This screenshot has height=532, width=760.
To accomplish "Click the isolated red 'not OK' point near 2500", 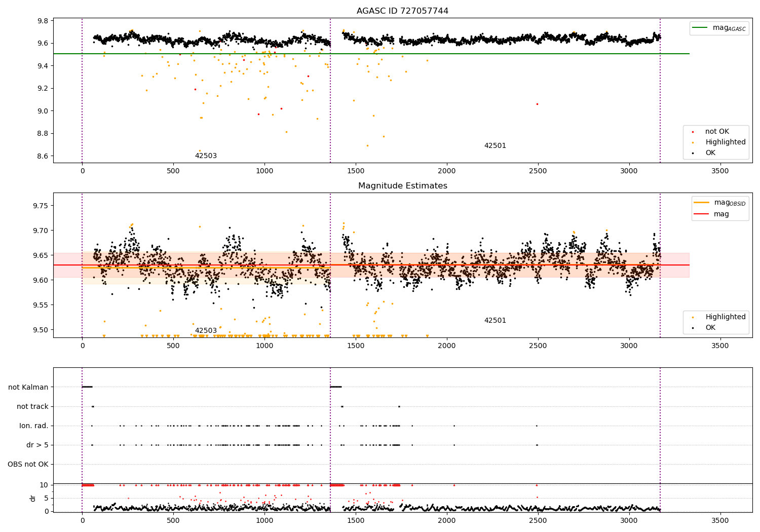I will coord(537,104).
